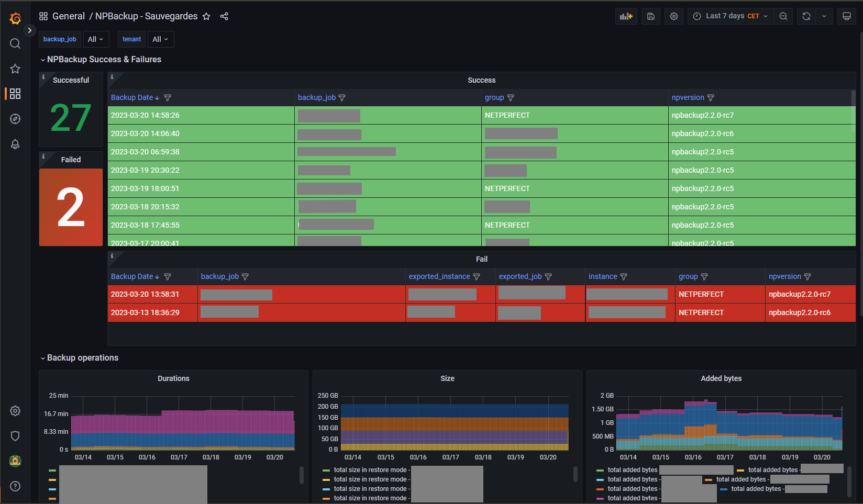
Task: Open the Explore compass in sidebar
Action: pos(15,119)
